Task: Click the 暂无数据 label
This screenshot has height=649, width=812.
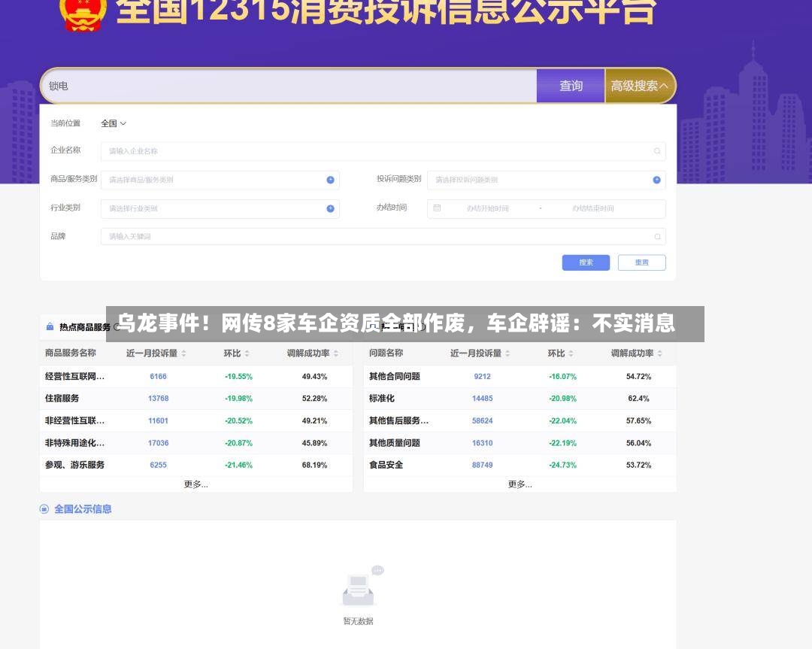Action: tap(358, 621)
